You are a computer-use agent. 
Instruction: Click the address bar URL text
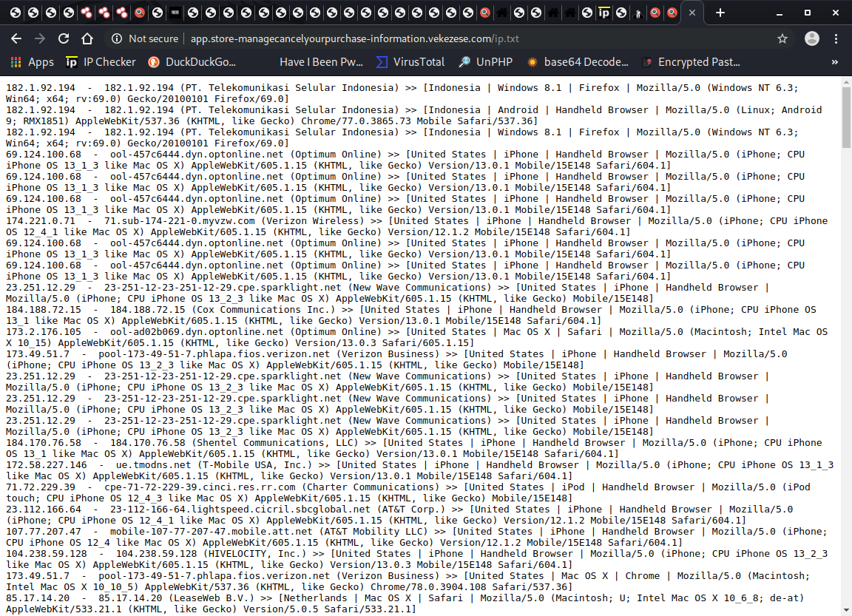[354, 38]
